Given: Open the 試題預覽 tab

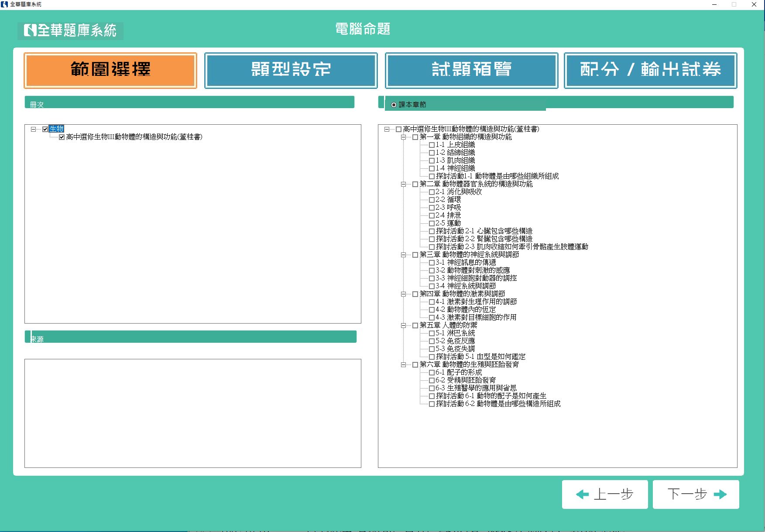Looking at the screenshot, I should [x=472, y=71].
